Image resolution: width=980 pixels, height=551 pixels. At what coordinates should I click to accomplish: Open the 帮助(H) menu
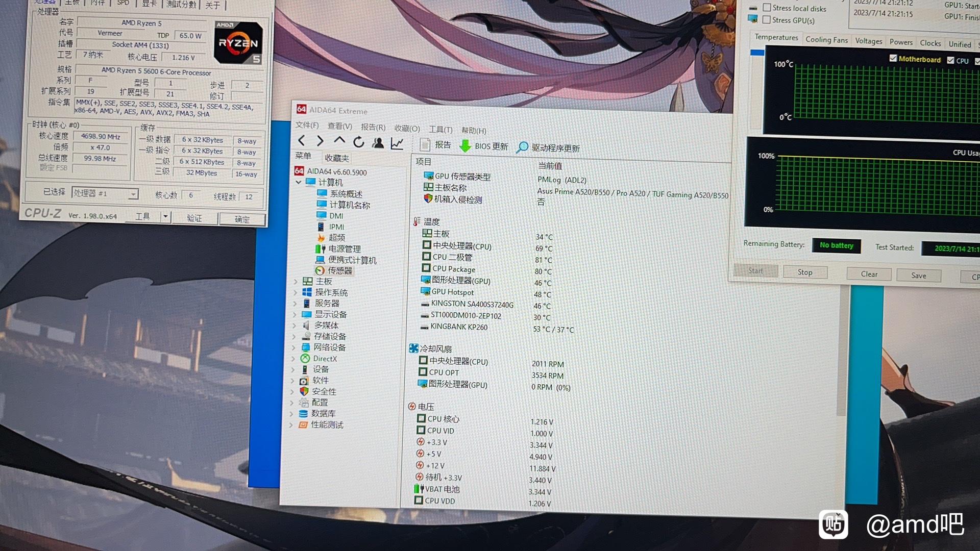pyautogui.click(x=474, y=131)
